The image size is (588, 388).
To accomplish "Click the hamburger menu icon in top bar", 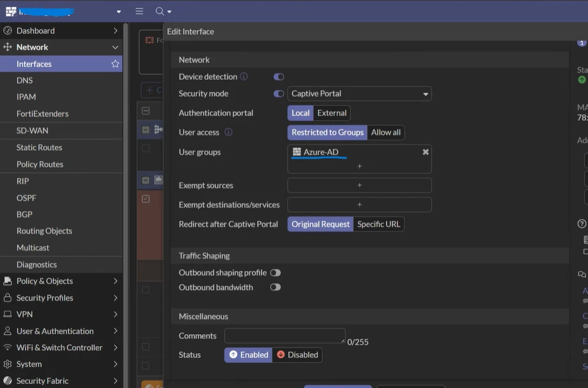I will (139, 11).
